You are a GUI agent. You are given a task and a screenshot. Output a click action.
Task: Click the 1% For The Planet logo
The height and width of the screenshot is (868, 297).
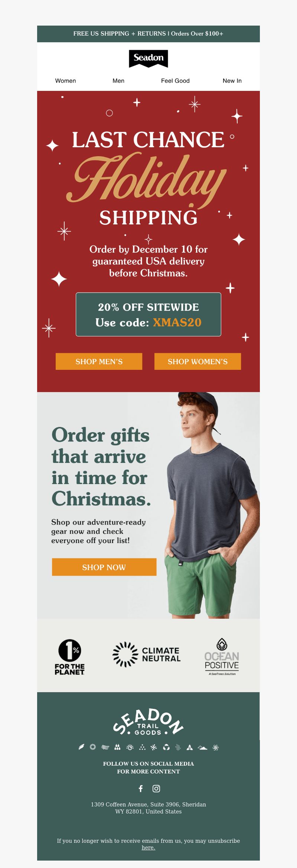[x=70, y=657]
